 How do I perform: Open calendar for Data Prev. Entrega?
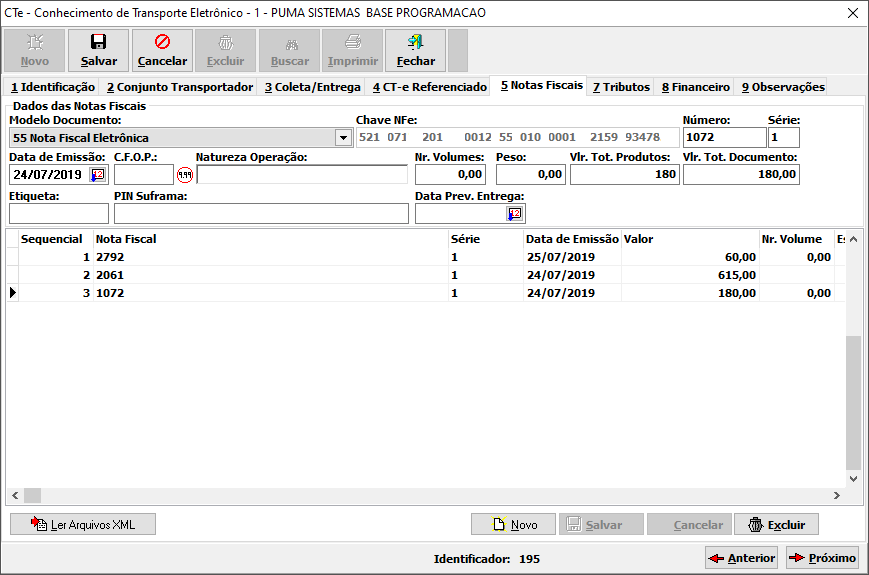coord(515,214)
